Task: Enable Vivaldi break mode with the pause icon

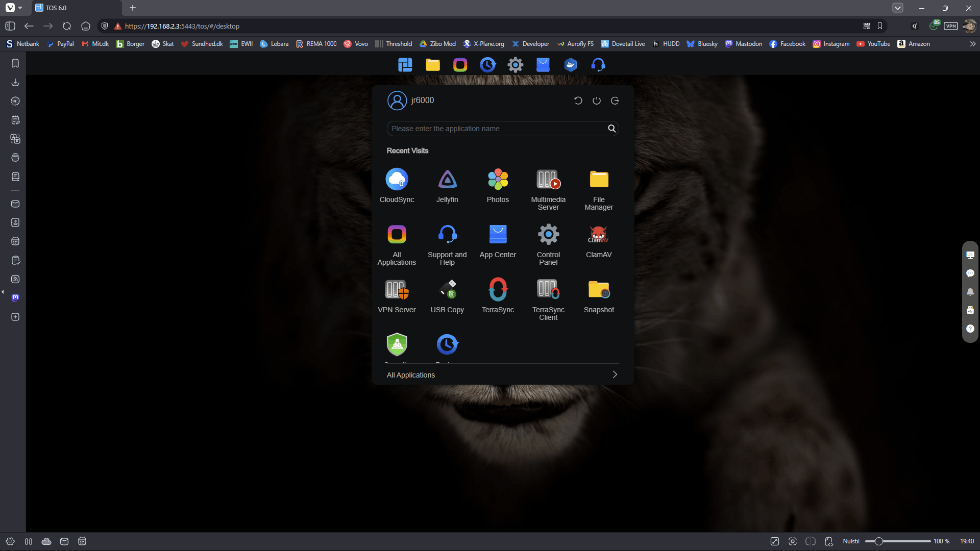Action: point(29,541)
